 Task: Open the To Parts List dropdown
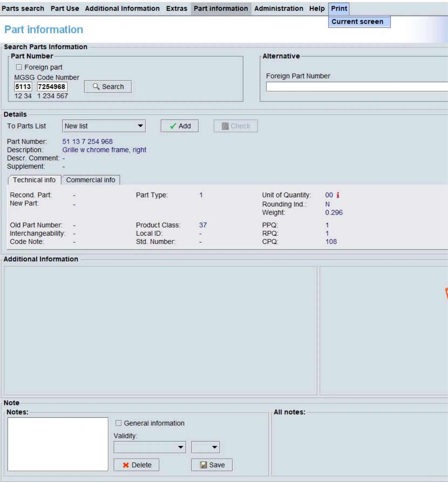tap(104, 126)
